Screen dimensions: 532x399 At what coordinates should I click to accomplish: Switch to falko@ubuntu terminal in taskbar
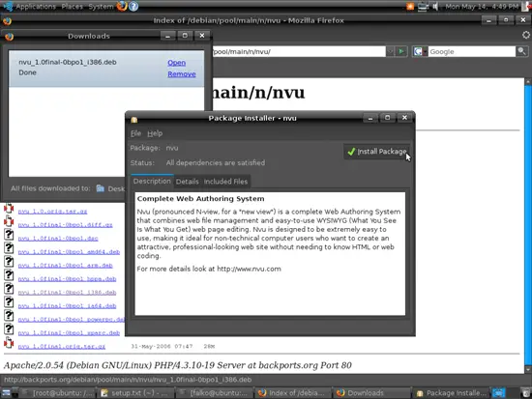tap(214, 393)
